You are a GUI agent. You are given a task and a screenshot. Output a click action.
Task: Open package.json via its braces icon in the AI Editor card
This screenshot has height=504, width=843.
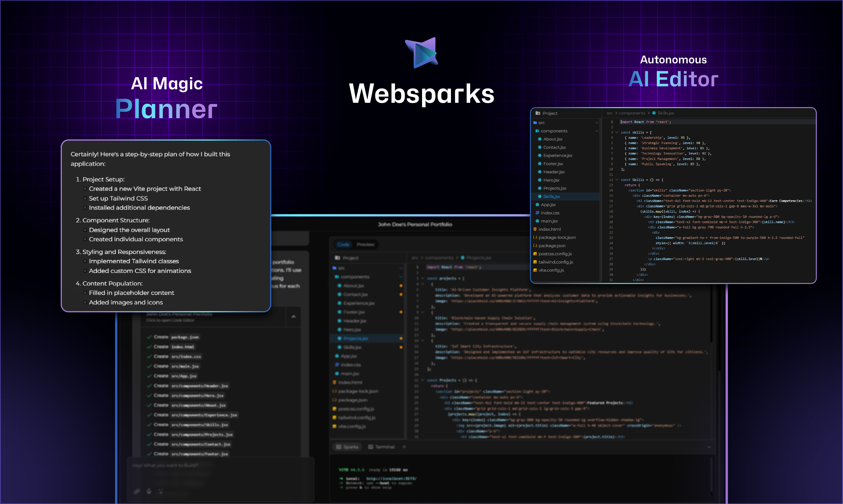[535, 246]
